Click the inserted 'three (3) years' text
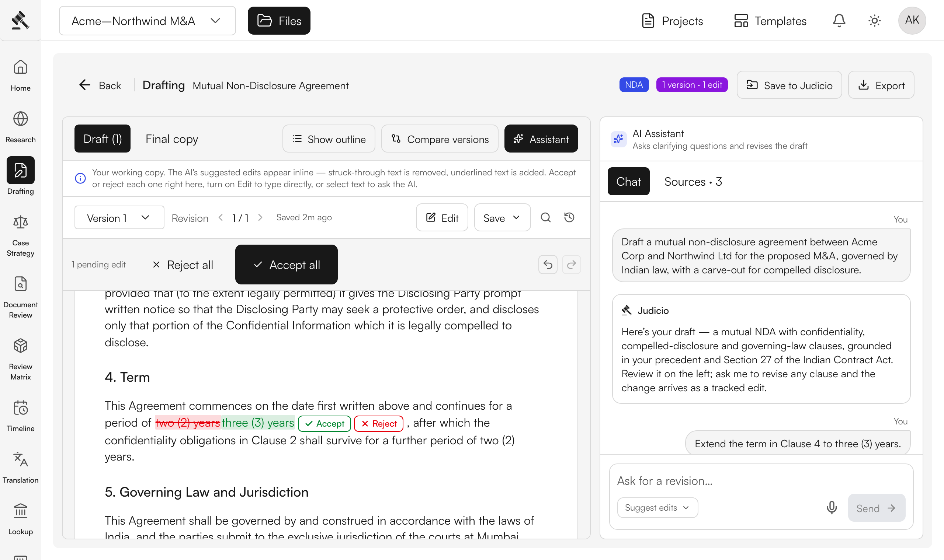Image resolution: width=944 pixels, height=560 pixels. pyautogui.click(x=258, y=423)
